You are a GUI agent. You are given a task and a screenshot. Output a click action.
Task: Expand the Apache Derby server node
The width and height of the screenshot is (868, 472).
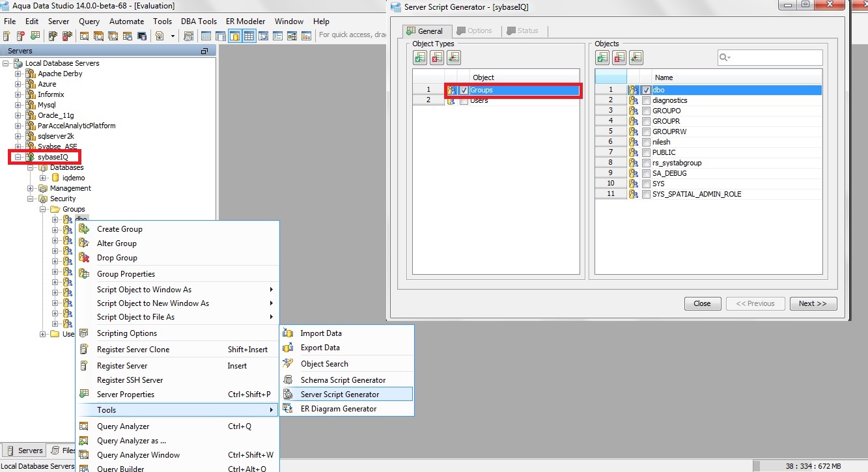(x=18, y=74)
